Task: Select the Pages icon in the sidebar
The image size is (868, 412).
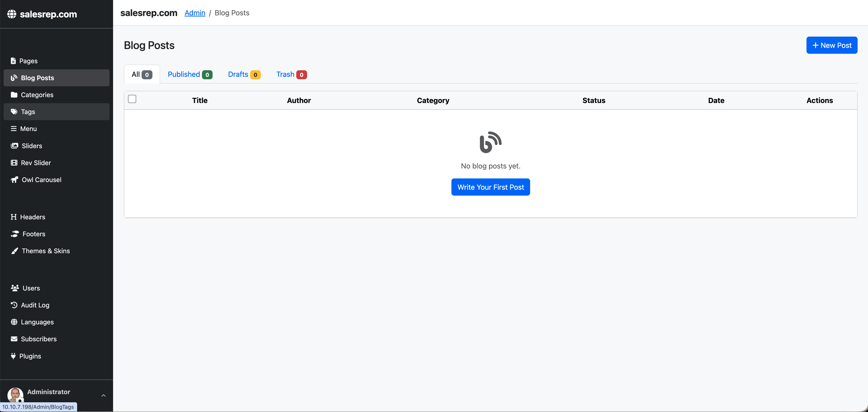Action: [14, 61]
